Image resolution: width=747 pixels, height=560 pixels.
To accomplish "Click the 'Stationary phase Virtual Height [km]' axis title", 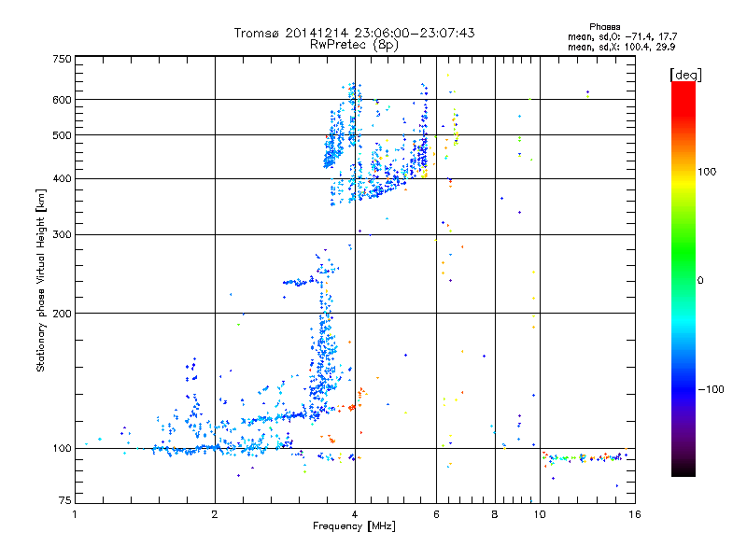I will point(41,281).
